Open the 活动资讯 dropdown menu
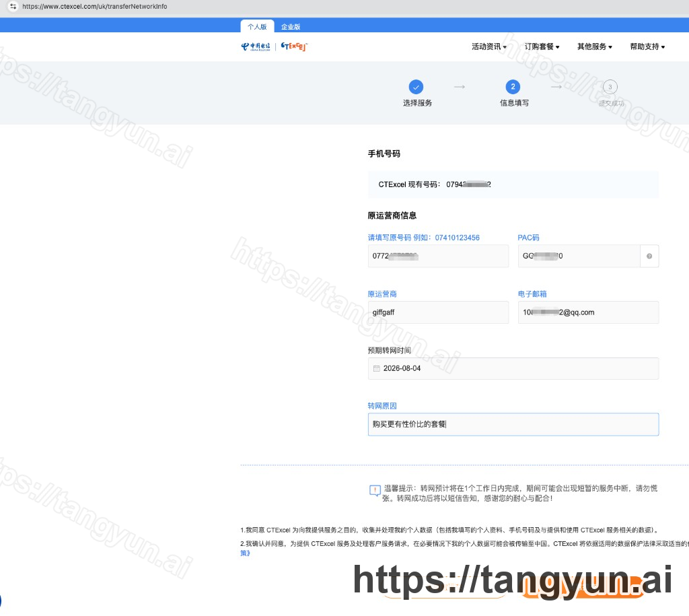 [488, 46]
